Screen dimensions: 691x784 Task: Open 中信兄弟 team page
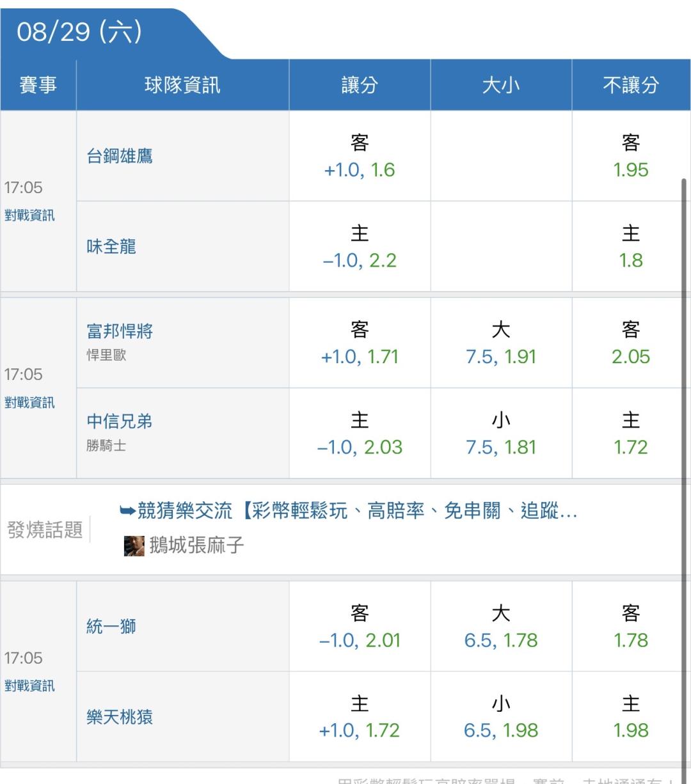(120, 421)
